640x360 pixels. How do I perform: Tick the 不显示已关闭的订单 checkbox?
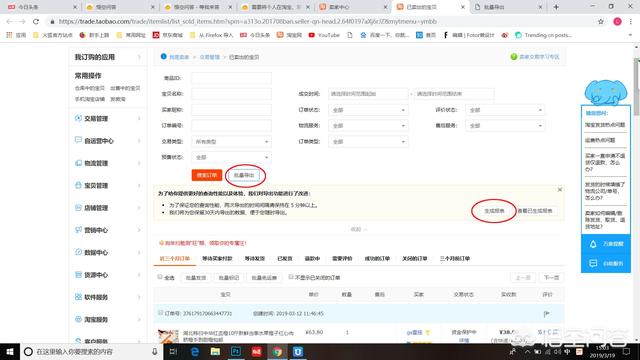[x=291, y=277]
